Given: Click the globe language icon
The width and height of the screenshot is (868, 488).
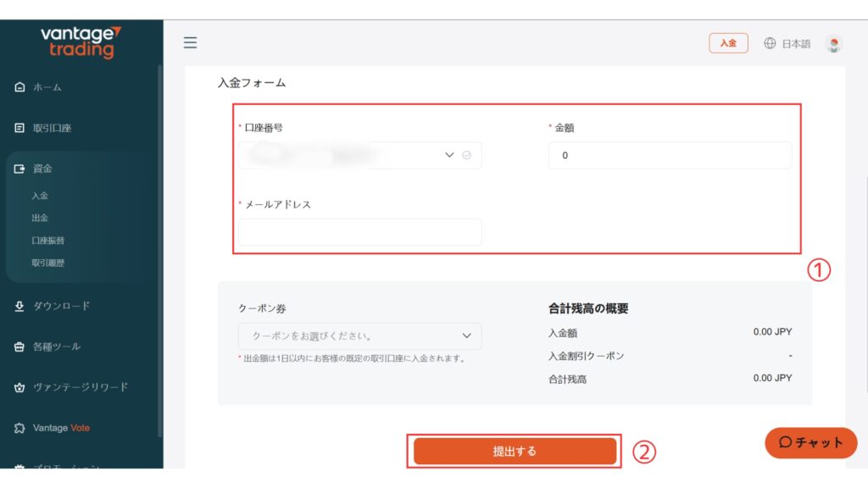Looking at the screenshot, I should tap(770, 43).
